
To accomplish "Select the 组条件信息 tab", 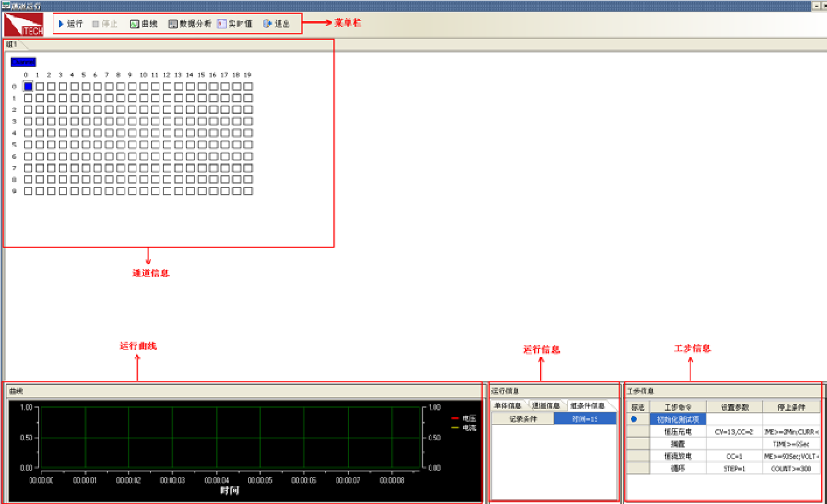I will click(586, 405).
